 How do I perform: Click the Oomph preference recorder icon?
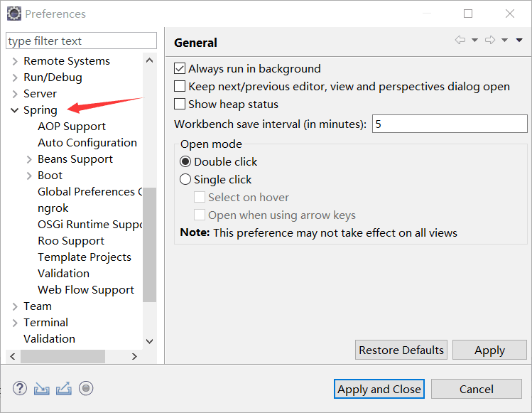86,388
